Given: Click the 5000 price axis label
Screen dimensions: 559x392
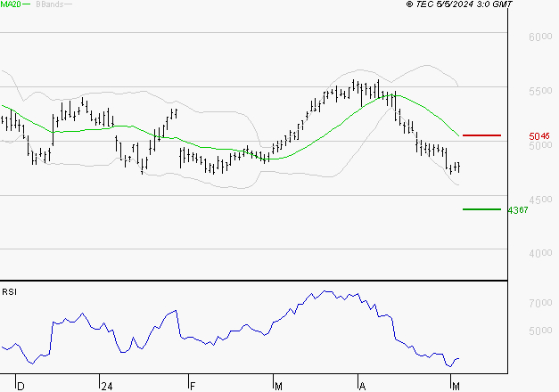Looking at the screenshot, I should [x=540, y=145].
